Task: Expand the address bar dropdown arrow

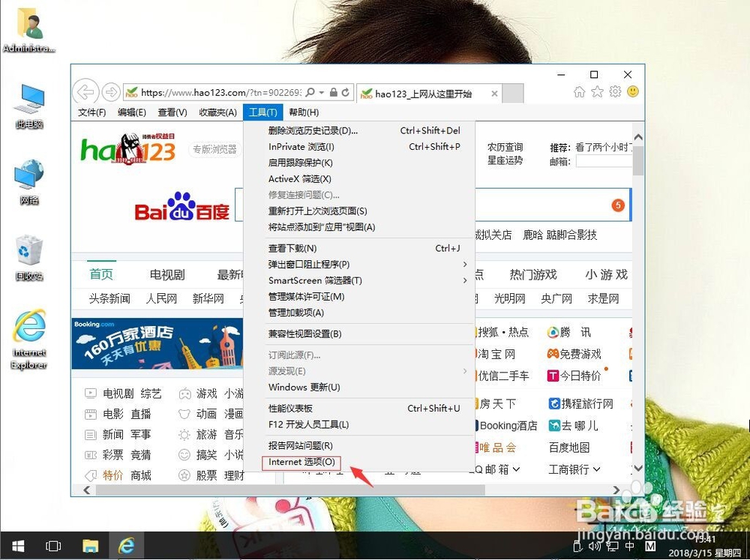Action: pos(322,92)
